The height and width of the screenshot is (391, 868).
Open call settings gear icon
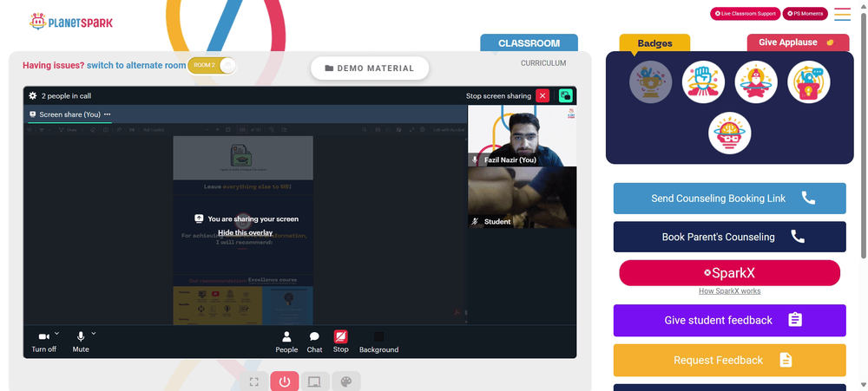pyautogui.click(x=33, y=95)
